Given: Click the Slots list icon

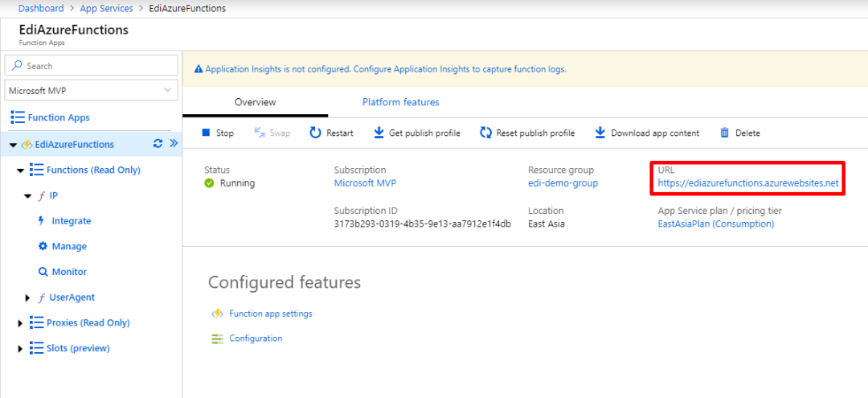Looking at the screenshot, I should point(36,348).
